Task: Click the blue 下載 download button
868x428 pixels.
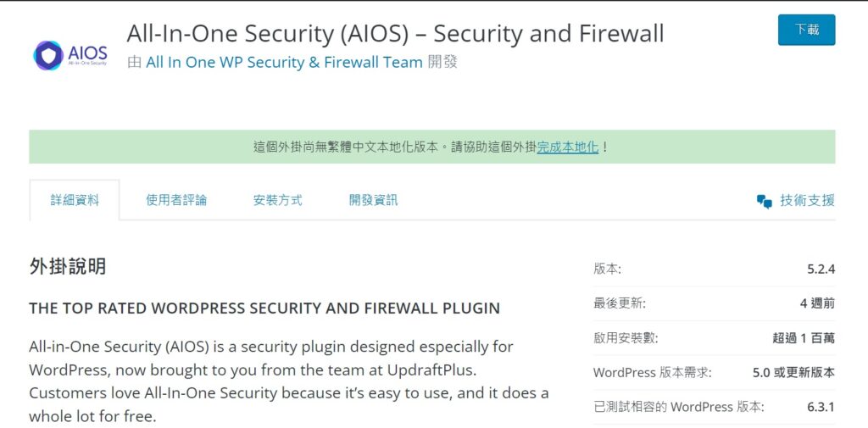Action: [x=806, y=30]
